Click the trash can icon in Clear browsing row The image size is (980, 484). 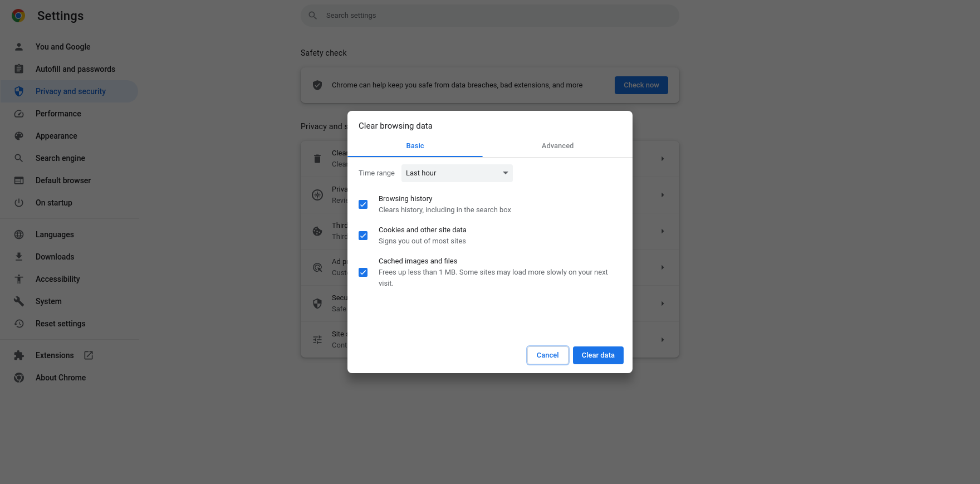[317, 159]
